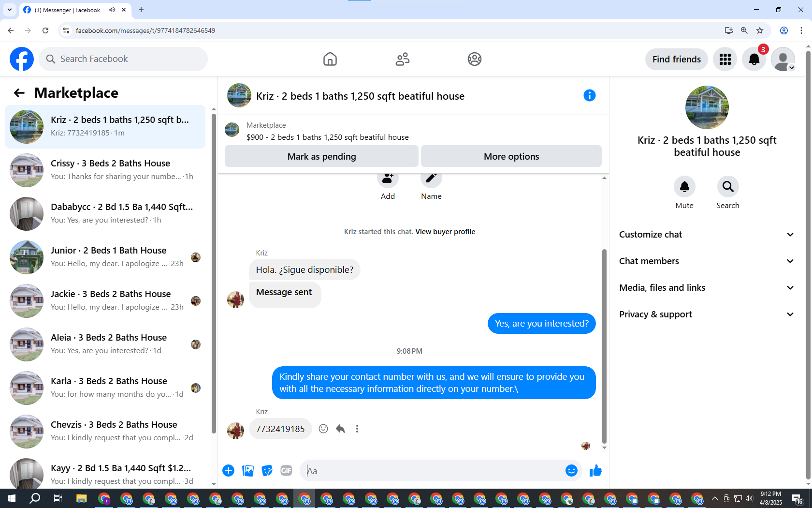The image size is (812, 508).
Task: Open Windows Start menu
Action: [12, 498]
